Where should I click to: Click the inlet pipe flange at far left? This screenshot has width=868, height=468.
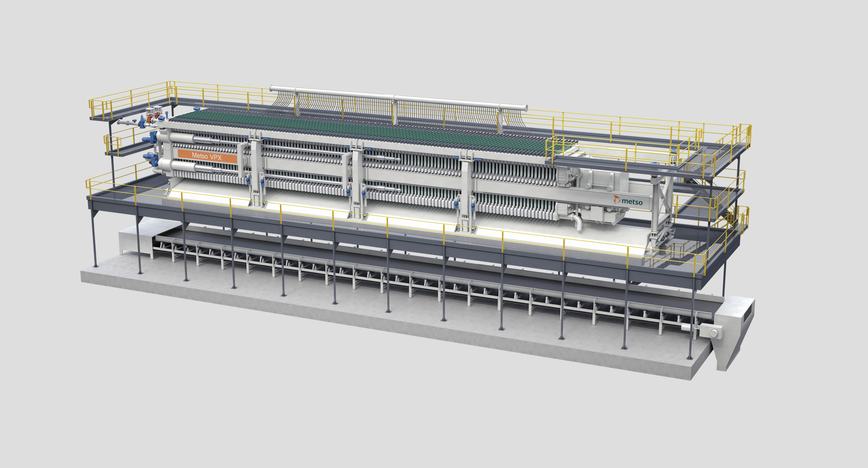pos(119,123)
